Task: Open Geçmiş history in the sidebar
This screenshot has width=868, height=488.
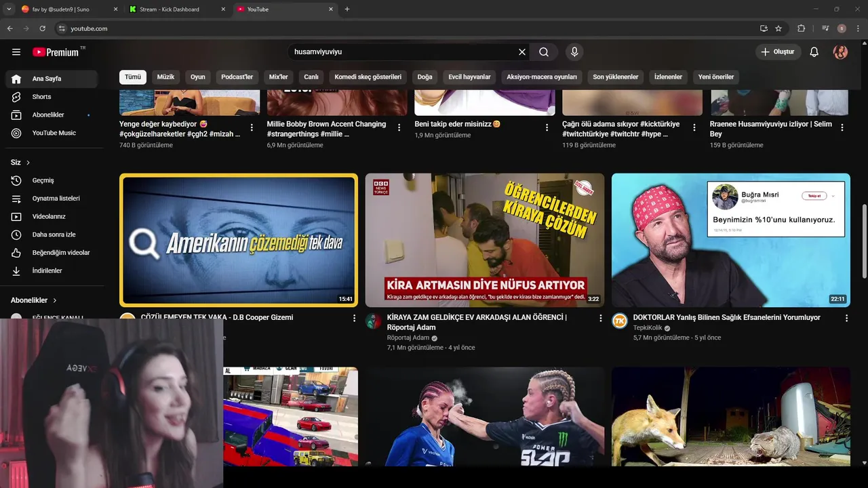Action: 52,180
